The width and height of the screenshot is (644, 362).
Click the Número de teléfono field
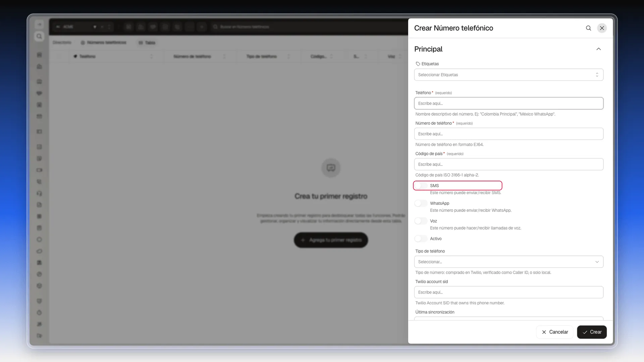point(508,134)
